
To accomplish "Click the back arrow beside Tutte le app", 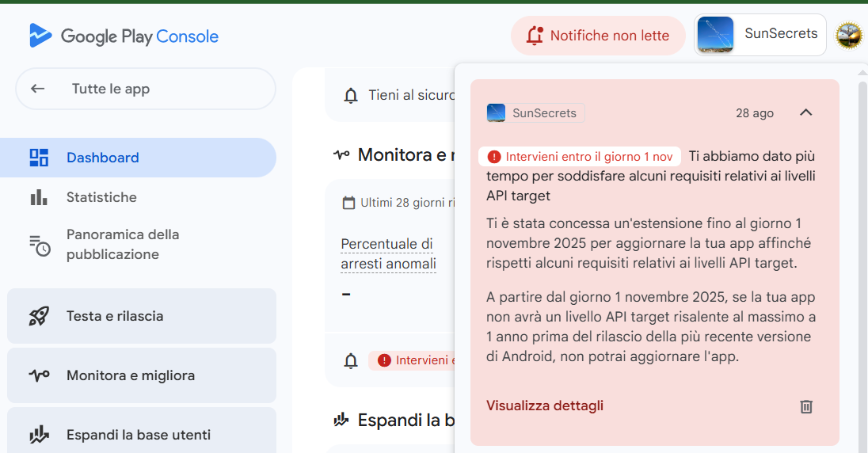I will tap(38, 89).
